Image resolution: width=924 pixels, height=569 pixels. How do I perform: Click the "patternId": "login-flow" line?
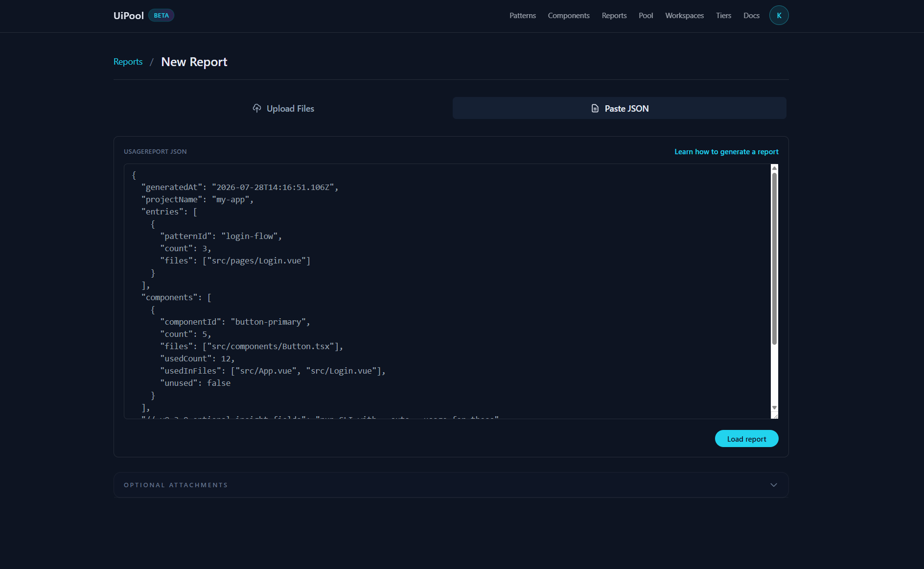(x=221, y=236)
